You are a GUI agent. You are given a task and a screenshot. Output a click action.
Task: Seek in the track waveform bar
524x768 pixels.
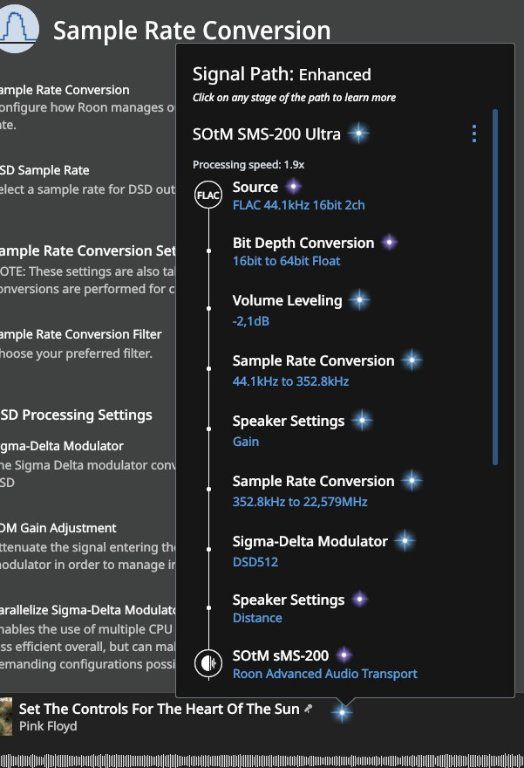[262, 760]
